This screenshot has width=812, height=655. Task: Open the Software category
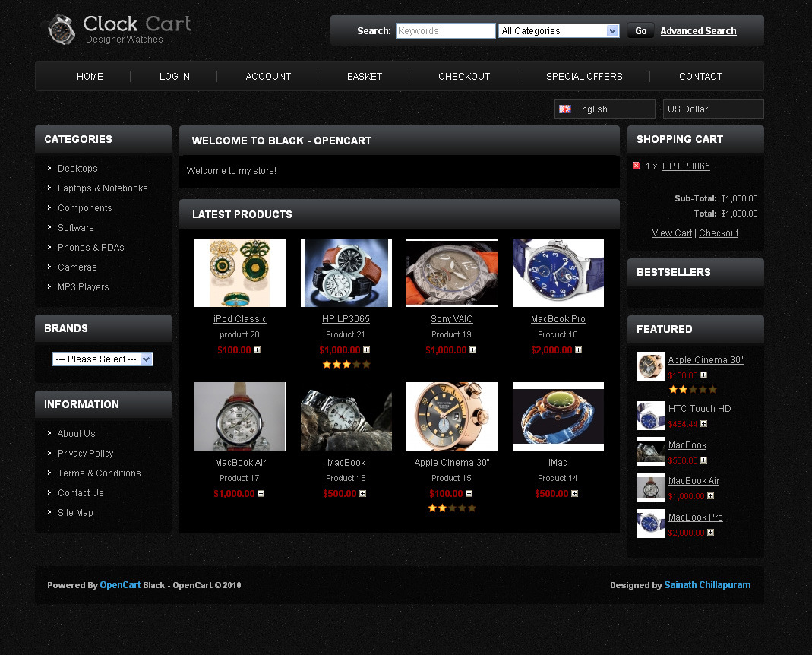pos(76,227)
